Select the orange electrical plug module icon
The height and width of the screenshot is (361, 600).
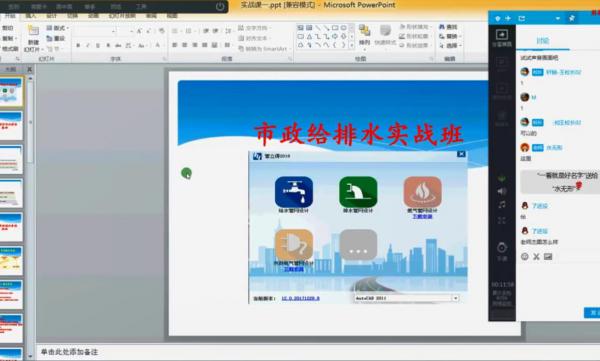click(294, 245)
